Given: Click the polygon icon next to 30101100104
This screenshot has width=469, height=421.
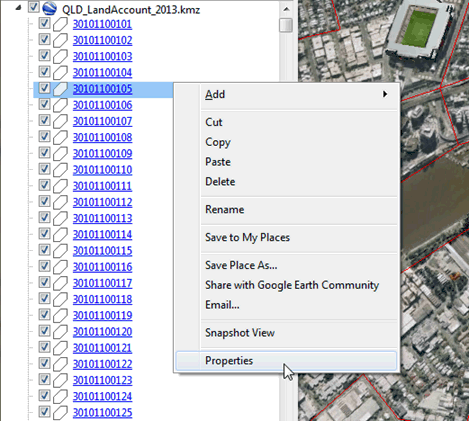Looking at the screenshot, I should (60, 73).
